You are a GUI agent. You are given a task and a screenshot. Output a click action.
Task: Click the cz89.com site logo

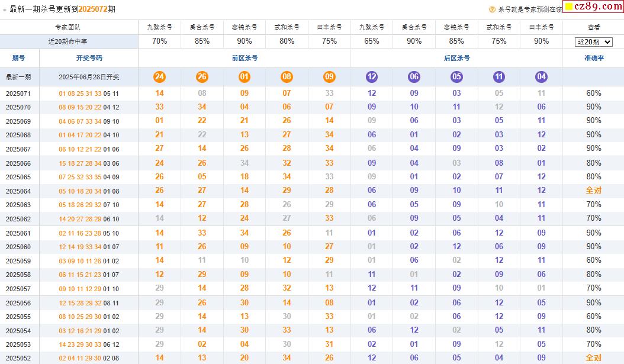pos(593,7)
